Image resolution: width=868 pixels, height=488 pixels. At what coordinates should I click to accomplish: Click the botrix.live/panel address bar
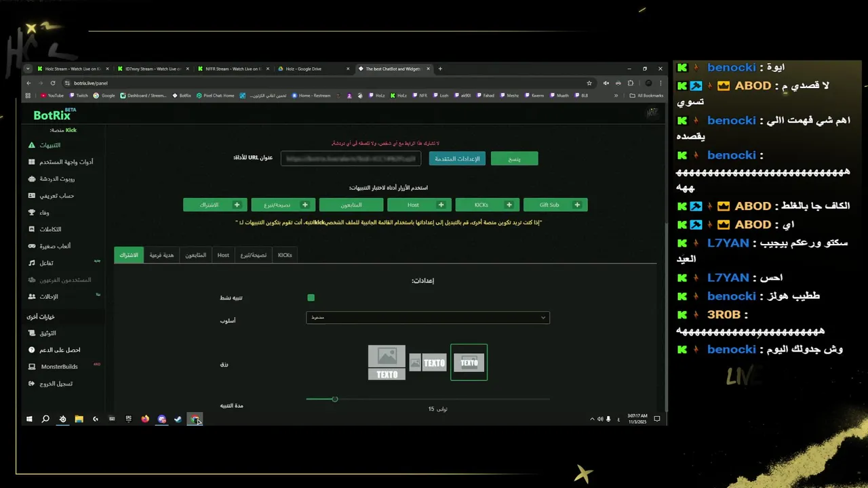tap(325, 83)
